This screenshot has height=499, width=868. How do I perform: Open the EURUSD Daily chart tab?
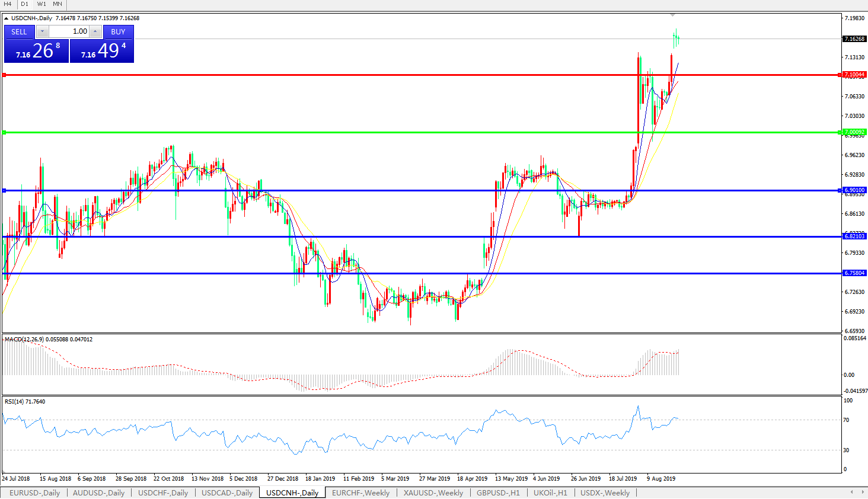(34, 493)
